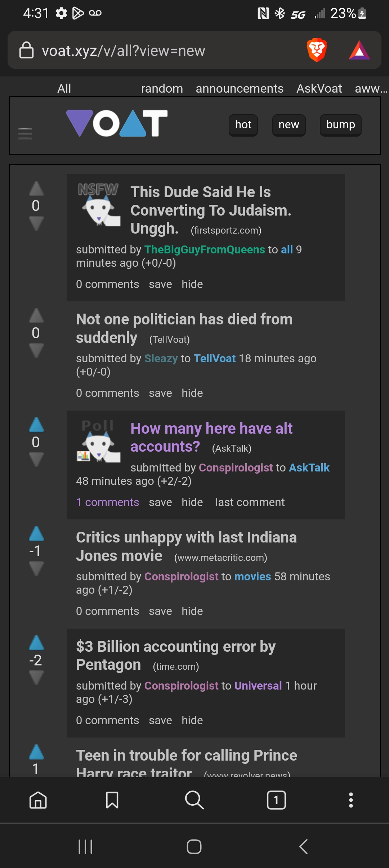Tap the Voat logo
The width and height of the screenshot is (389, 868).
point(117,124)
